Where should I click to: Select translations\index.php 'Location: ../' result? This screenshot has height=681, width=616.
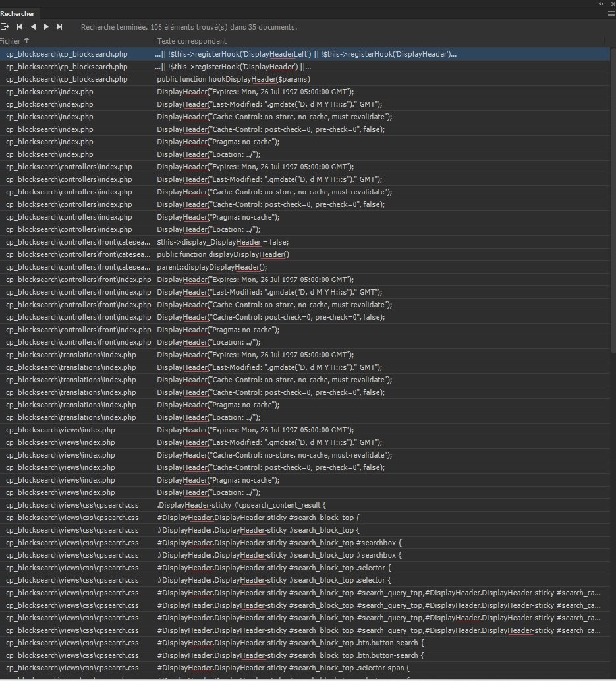point(305,418)
